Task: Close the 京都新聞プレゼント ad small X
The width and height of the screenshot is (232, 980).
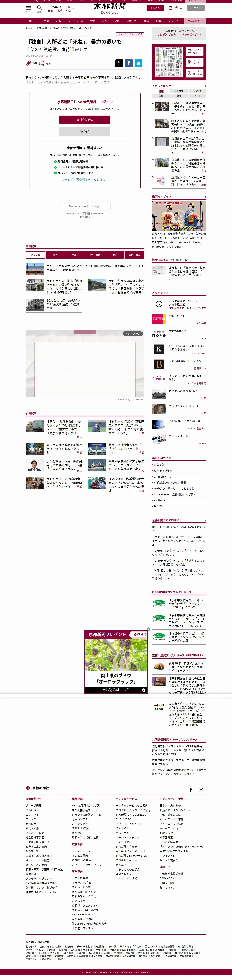Action: [149, 629]
